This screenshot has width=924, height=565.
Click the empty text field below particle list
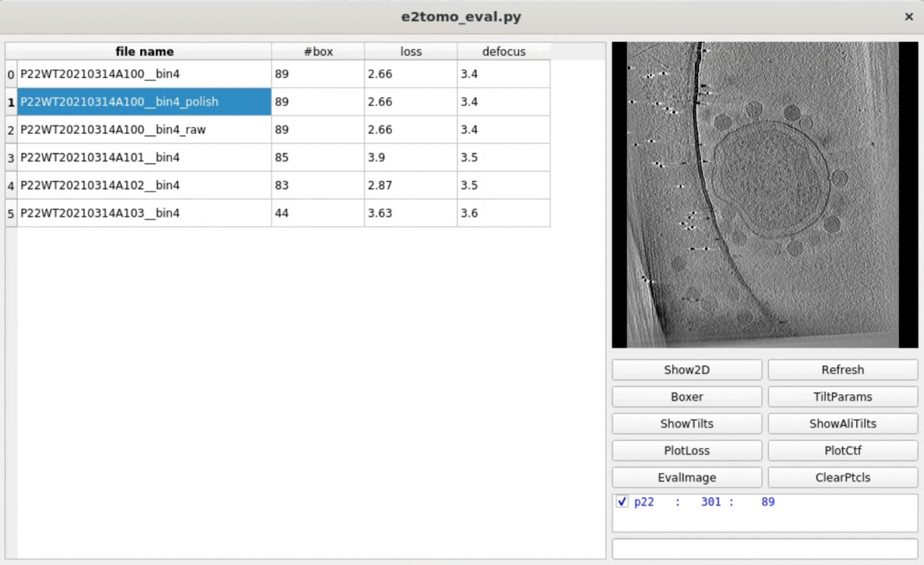[765, 548]
